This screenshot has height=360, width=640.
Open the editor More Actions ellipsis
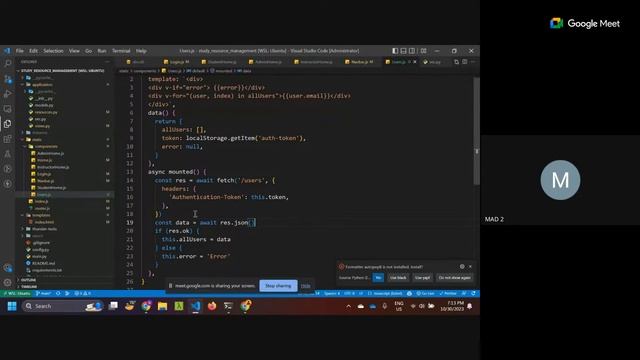click(473, 62)
